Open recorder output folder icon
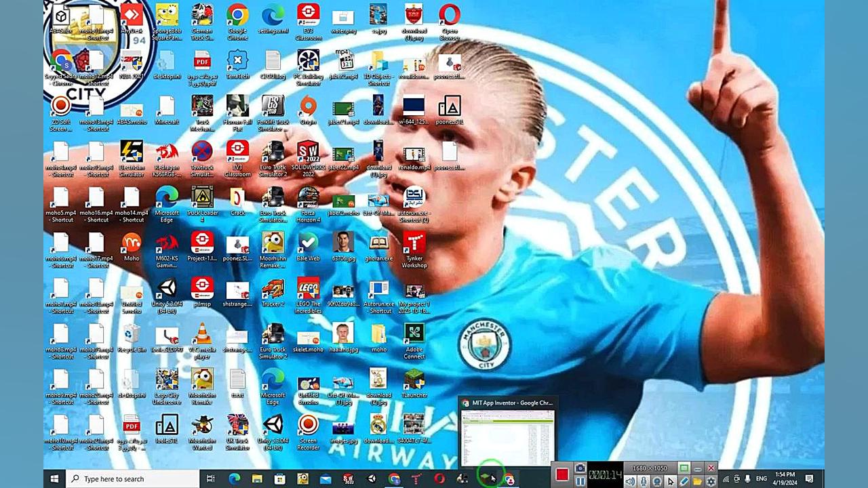This screenshot has width=868, height=488. (697, 482)
